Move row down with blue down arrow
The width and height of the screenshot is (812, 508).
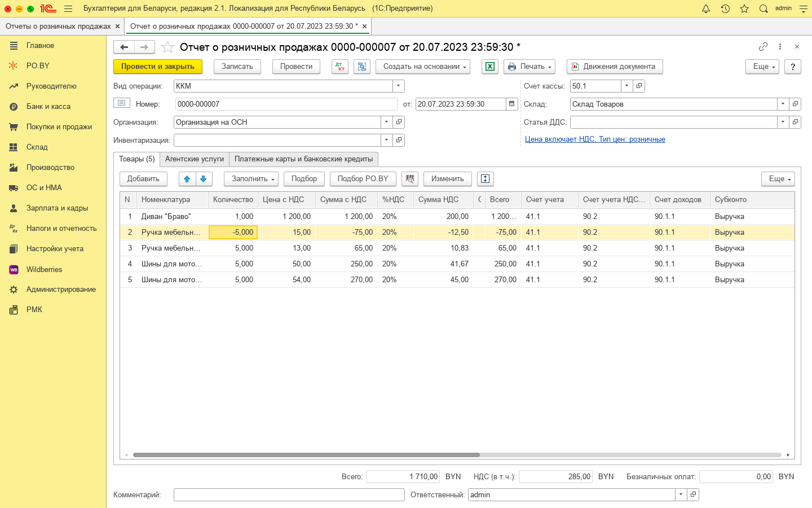point(203,179)
